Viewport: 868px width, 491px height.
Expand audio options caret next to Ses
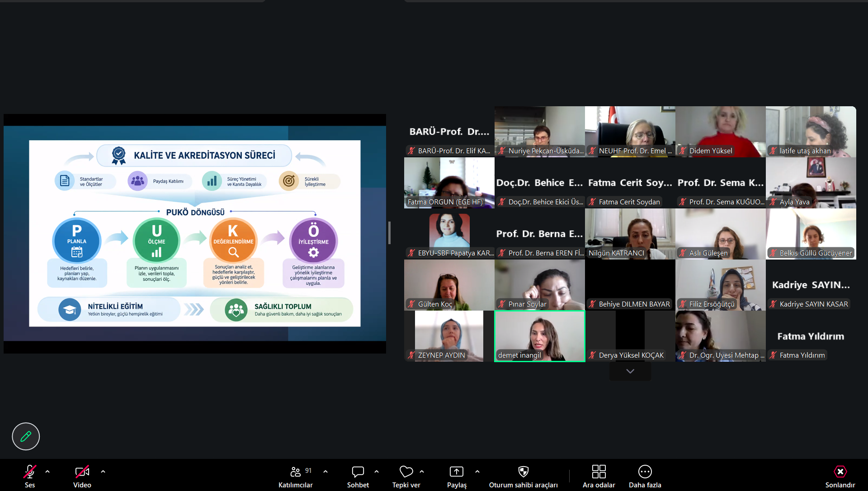click(x=47, y=472)
